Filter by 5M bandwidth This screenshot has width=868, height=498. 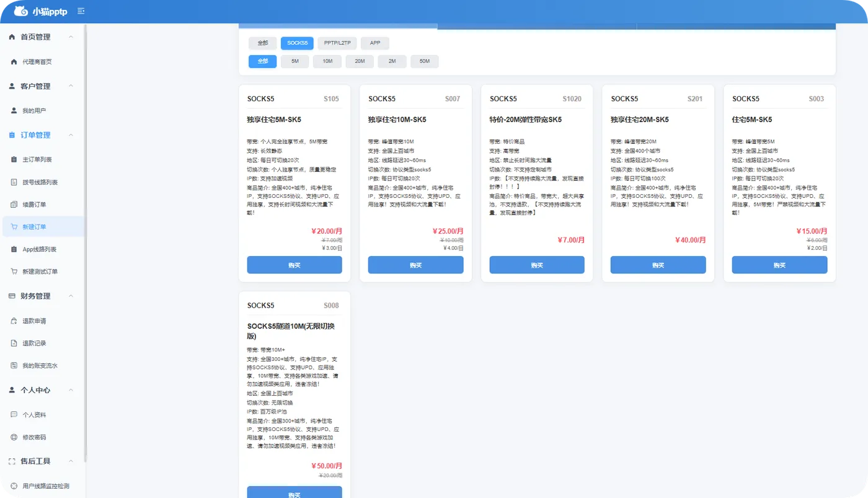click(295, 61)
